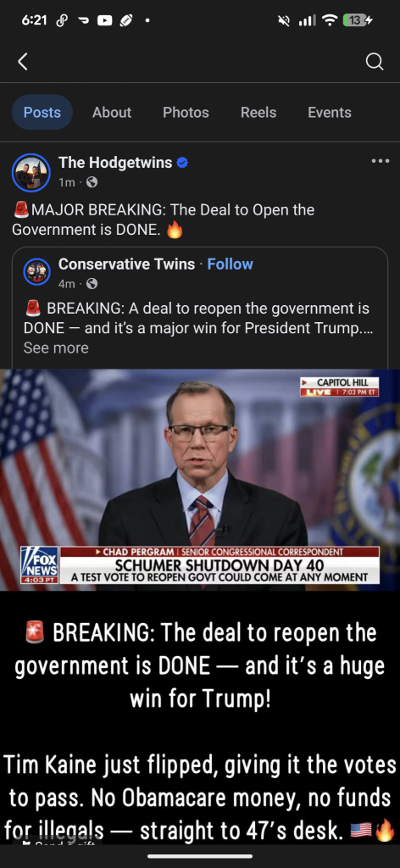The width and height of the screenshot is (400, 868).
Task: Open the three-dot post options menu
Action: pos(380,161)
